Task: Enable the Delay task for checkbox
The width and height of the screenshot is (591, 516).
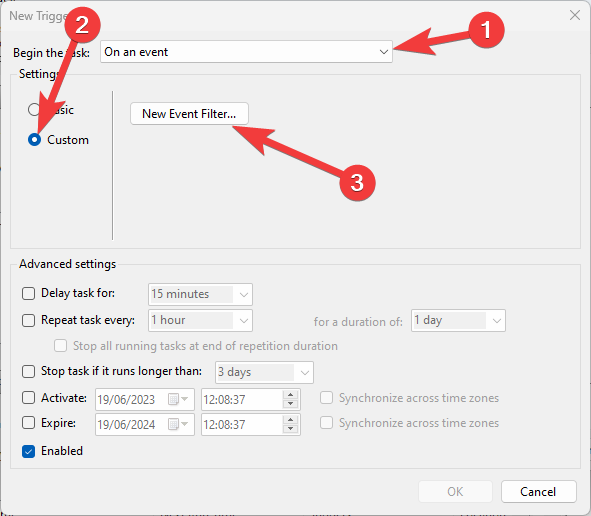Action: (x=28, y=293)
